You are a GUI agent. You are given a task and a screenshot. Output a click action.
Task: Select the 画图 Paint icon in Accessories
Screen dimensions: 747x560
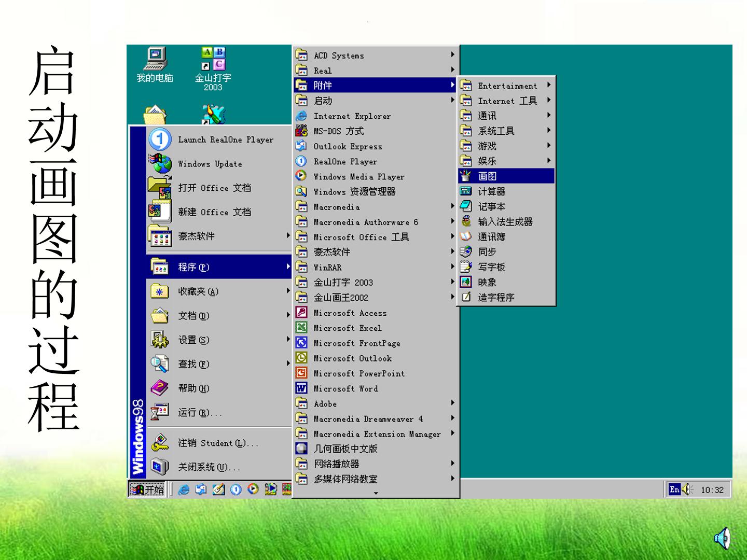coord(466,176)
